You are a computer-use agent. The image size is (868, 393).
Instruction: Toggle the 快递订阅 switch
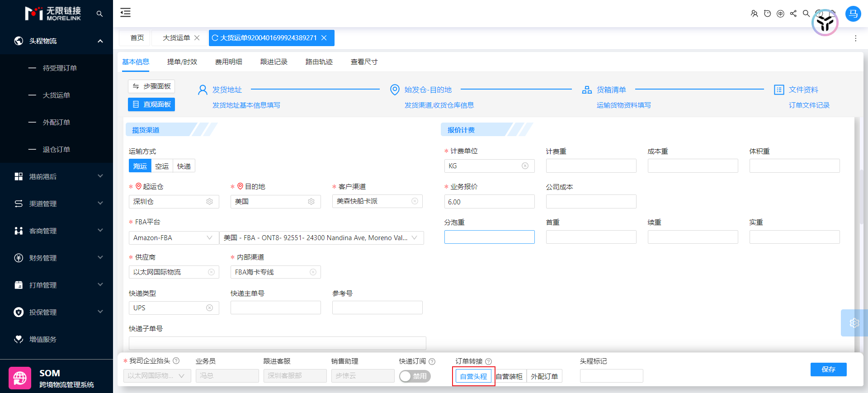pyautogui.click(x=415, y=376)
